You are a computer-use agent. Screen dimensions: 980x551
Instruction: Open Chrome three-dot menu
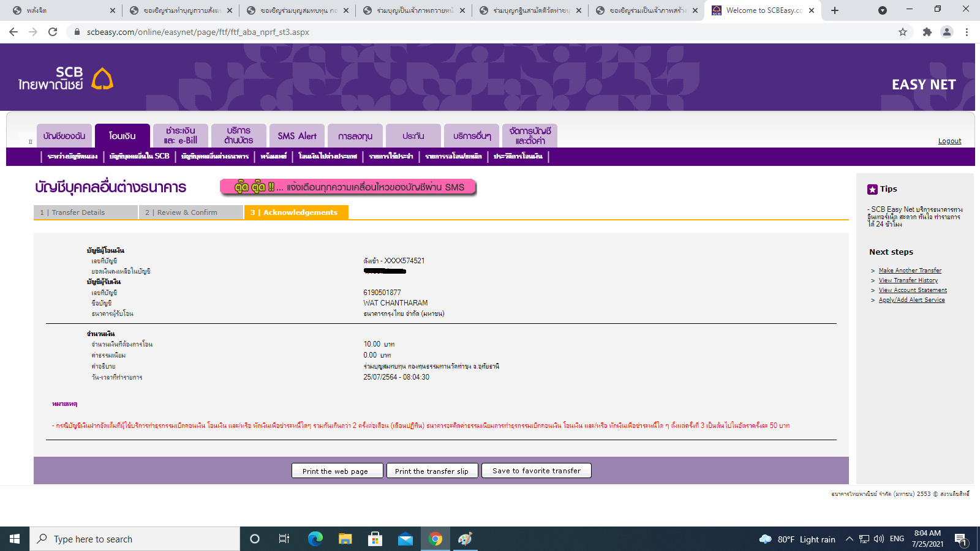pos(967,32)
